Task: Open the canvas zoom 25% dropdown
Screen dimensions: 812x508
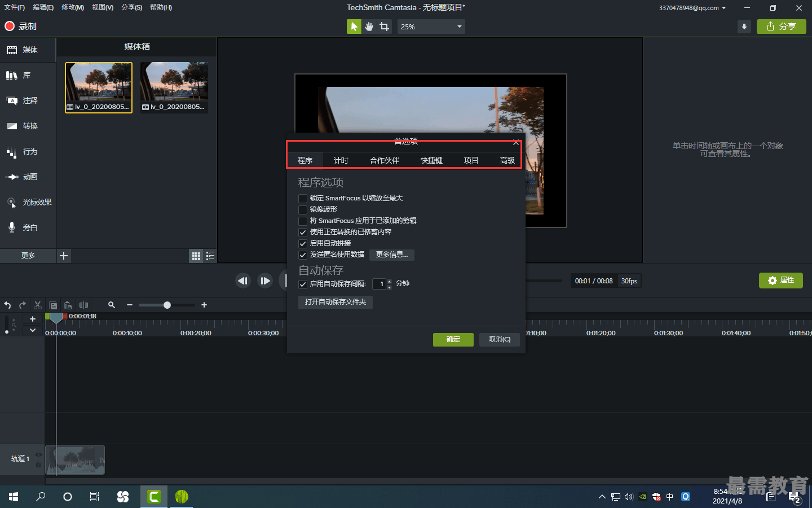Action: pyautogui.click(x=431, y=27)
